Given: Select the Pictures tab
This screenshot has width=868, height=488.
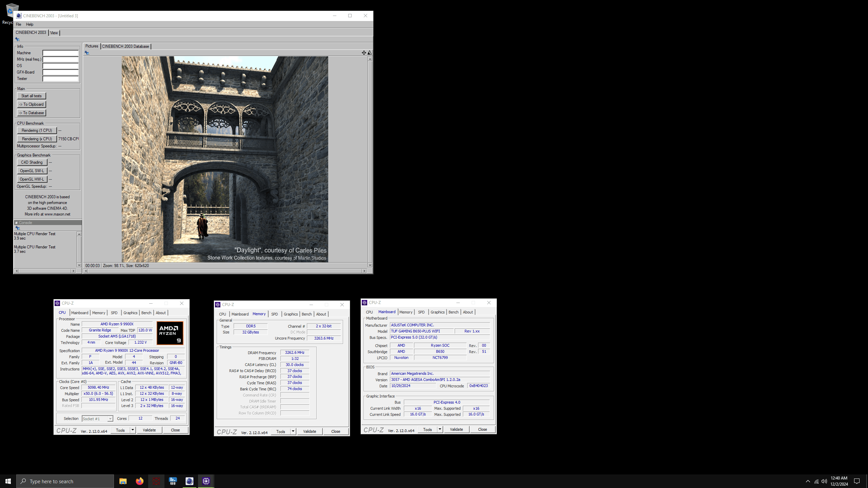Looking at the screenshot, I should coord(92,46).
